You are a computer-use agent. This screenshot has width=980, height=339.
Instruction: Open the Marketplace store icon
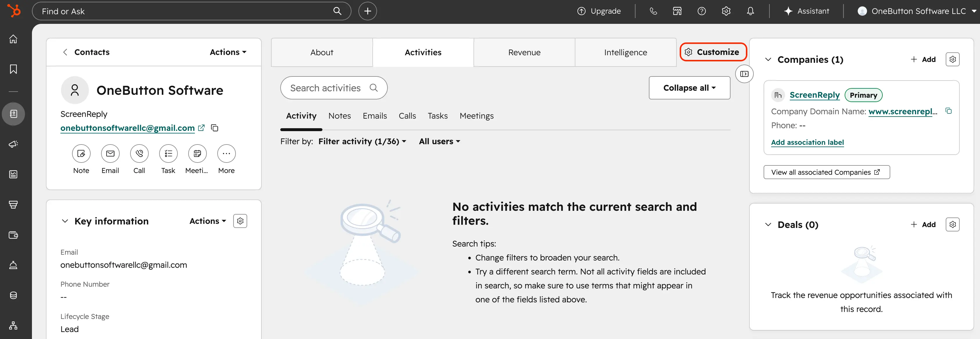pyautogui.click(x=677, y=11)
